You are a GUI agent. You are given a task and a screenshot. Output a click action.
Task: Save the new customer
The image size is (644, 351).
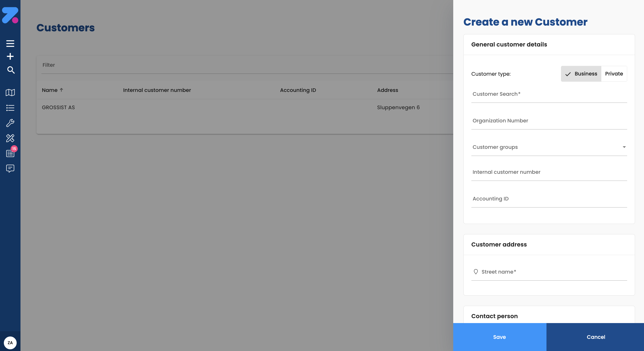click(x=499, y=337)
